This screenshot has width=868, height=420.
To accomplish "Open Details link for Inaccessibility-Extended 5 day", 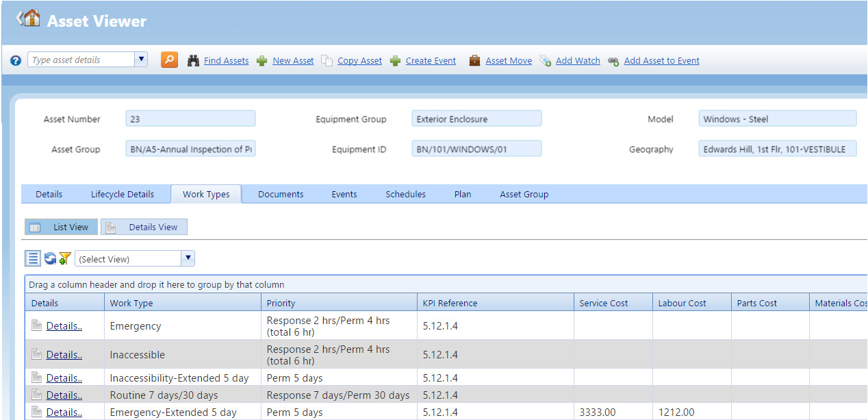I will (x=64, y=378).
